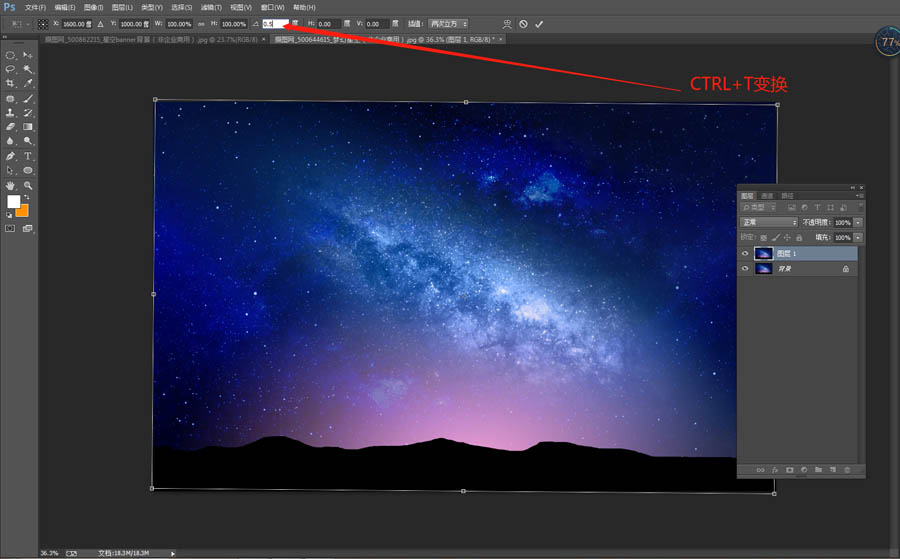This screenshot has width=900, height=559.
Task: Add layer mask at panel bottom
Action: click(x=790, y=470)
